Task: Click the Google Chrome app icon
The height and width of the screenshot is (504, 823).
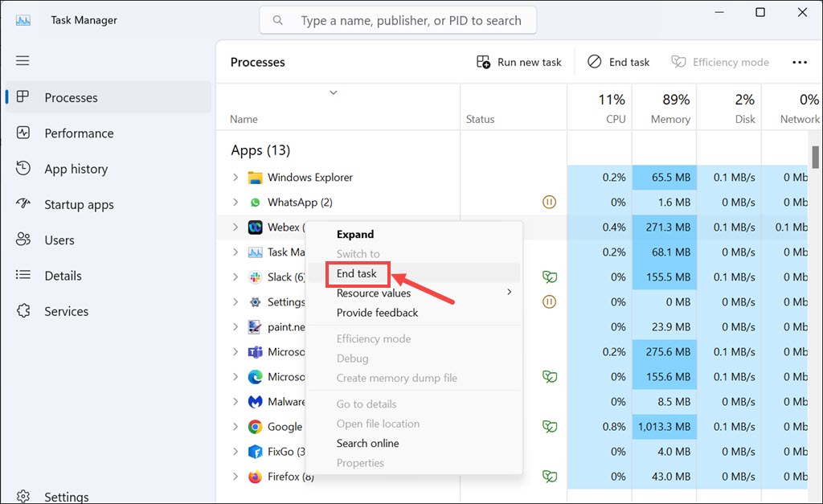Action: click(x=255, y=427)
